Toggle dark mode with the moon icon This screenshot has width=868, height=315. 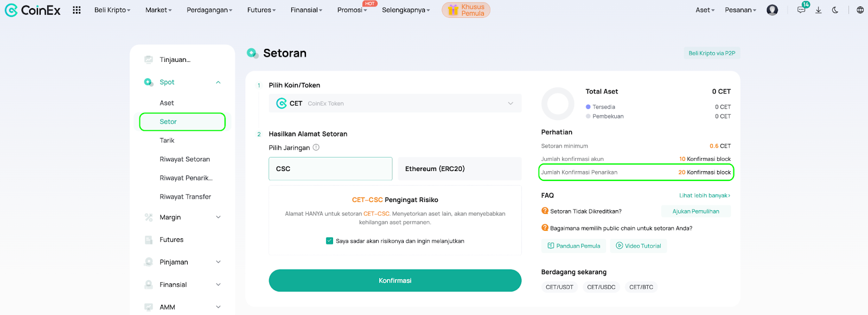[835, 10]
